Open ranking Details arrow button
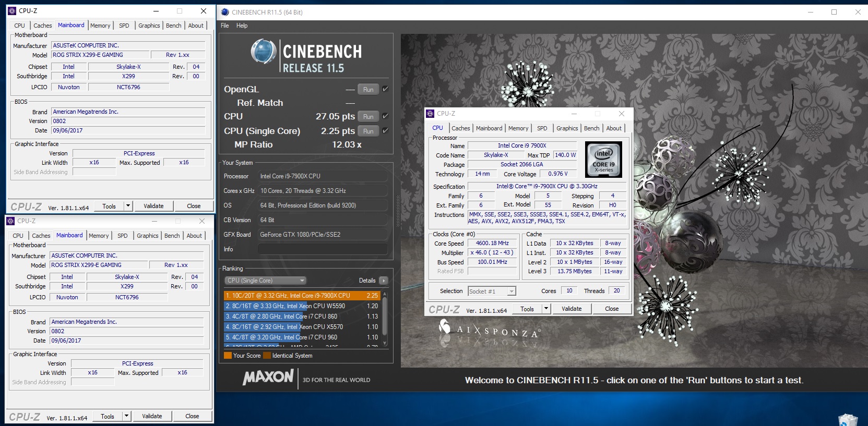The width and height of the screenshot is (868, 426). click(x=384, y=281)
